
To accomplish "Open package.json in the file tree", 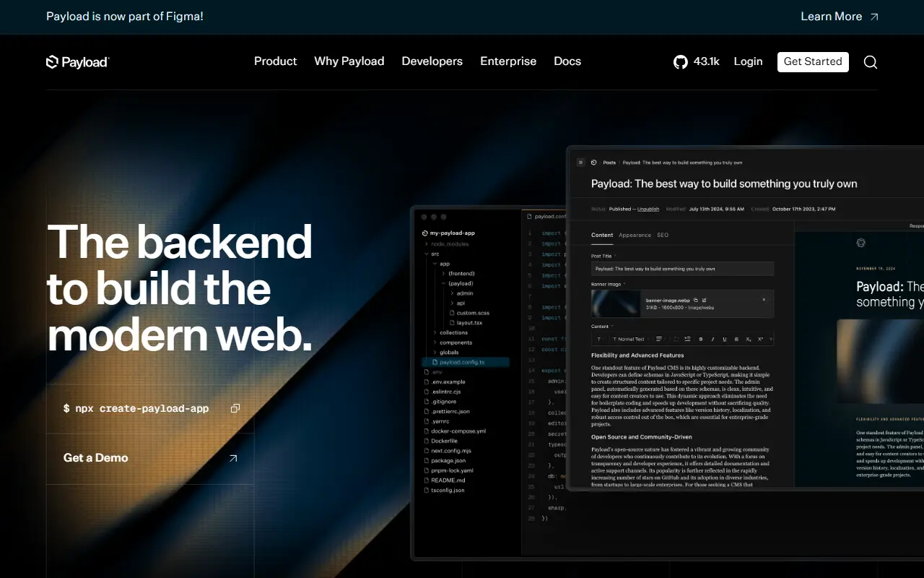I will point(448,460).
